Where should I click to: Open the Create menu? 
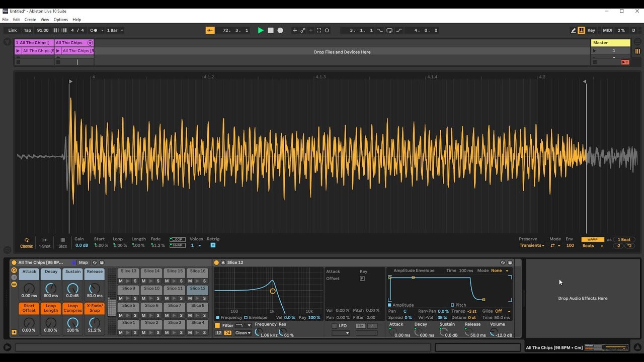click(x=30, y=20)
